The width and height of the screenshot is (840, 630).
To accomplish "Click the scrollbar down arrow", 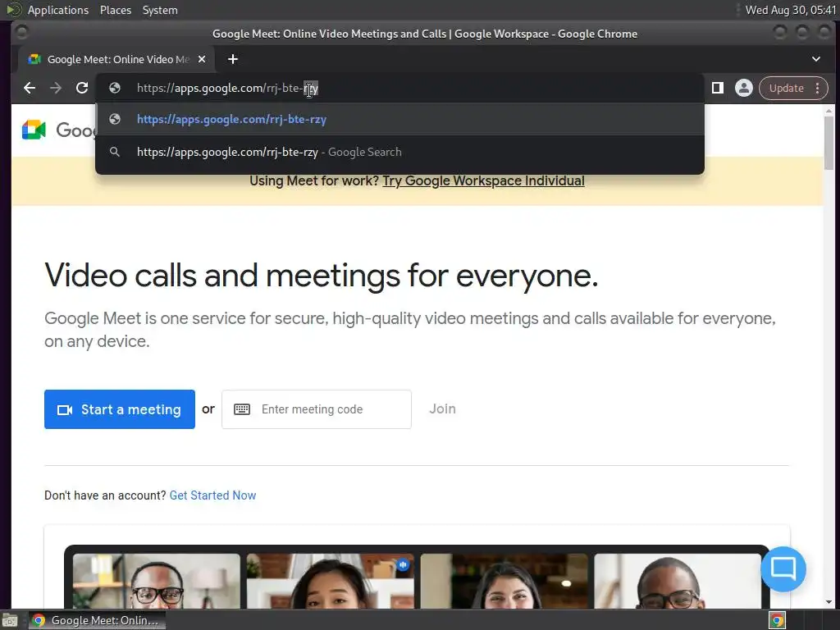I will click(829, 601).
